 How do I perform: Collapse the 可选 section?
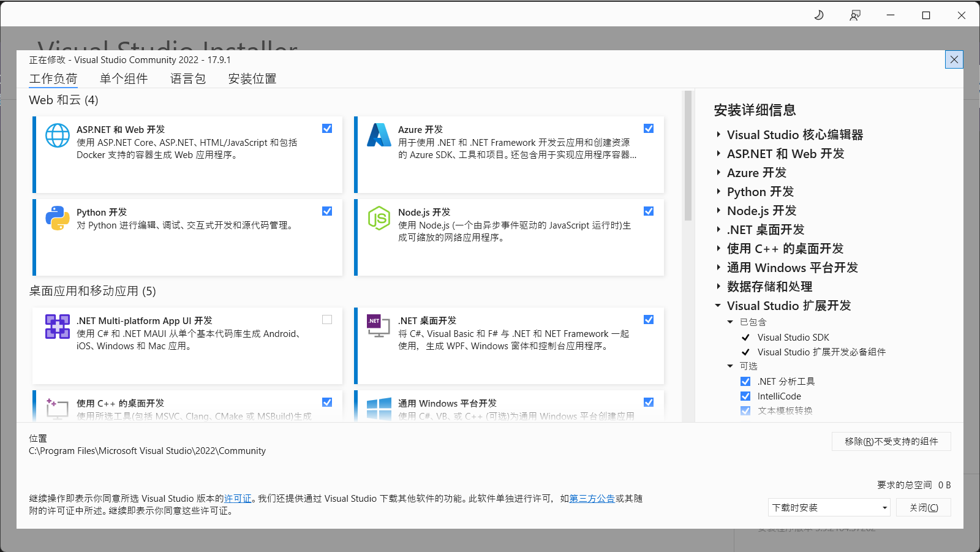[x=730, y=366]
